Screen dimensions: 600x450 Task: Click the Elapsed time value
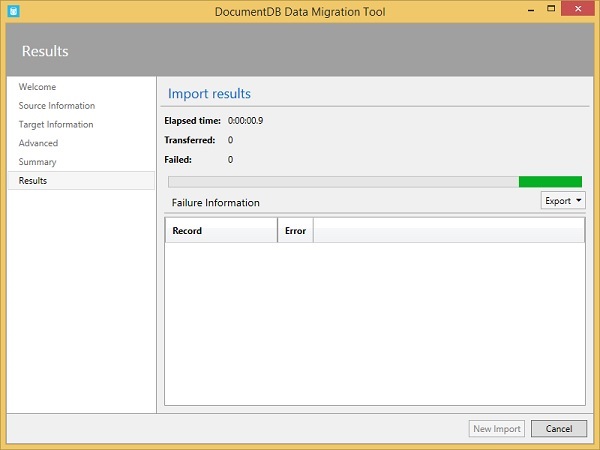(245, 121)
